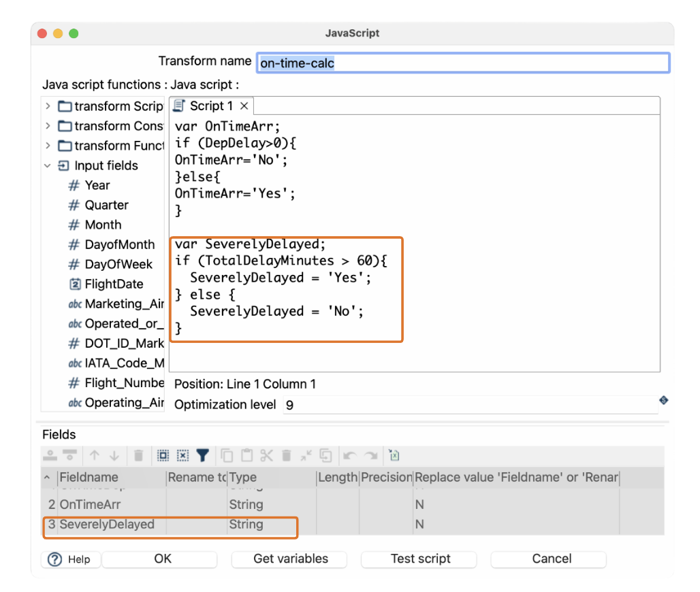Screen dimensions: 700x592
Task: Click the Cancel button
Action: [551, 559]
